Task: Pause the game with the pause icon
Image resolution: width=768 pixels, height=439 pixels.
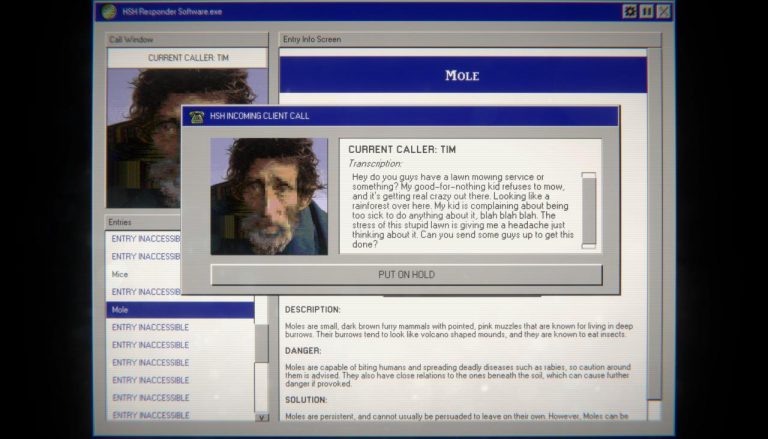Action: click(646, 11)
